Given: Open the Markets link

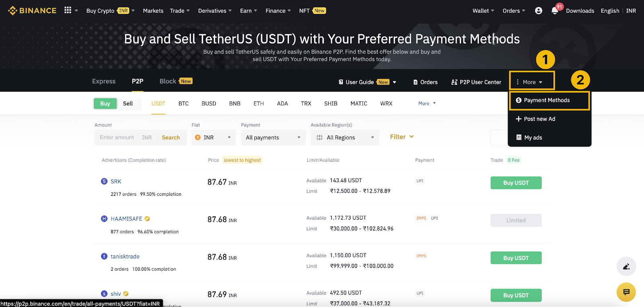Looking at the screenshot, I should tap(153, 11).
